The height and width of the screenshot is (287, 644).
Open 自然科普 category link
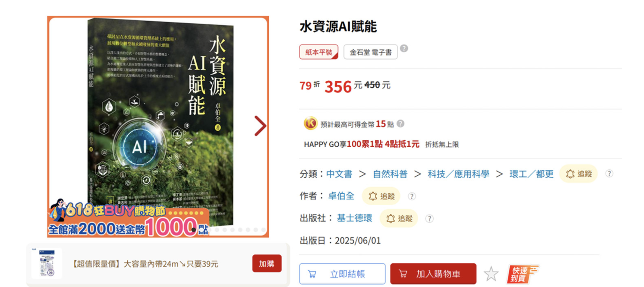(x=390, y=174)
